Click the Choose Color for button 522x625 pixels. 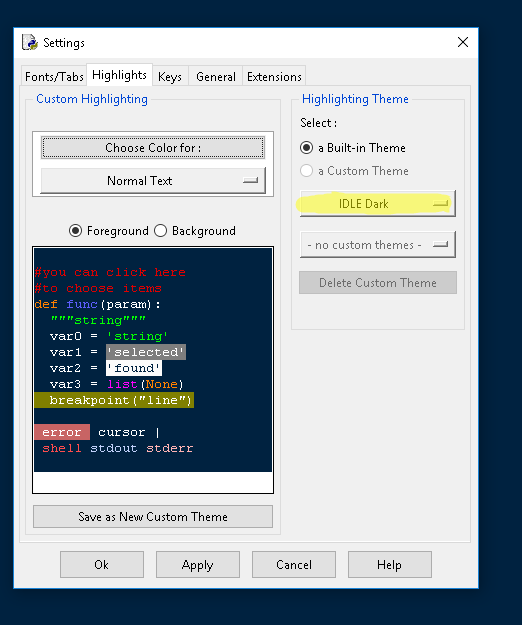click(x=153, y=148)
